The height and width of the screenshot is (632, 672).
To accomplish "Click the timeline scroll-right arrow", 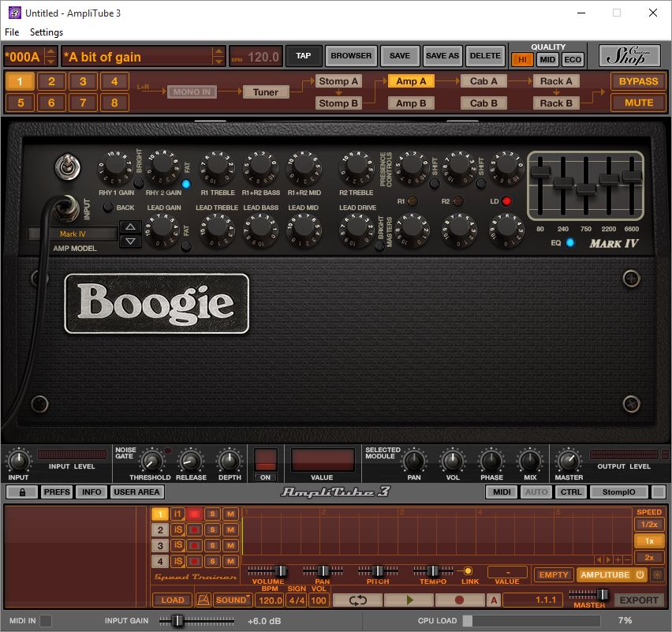I will 609,559.
